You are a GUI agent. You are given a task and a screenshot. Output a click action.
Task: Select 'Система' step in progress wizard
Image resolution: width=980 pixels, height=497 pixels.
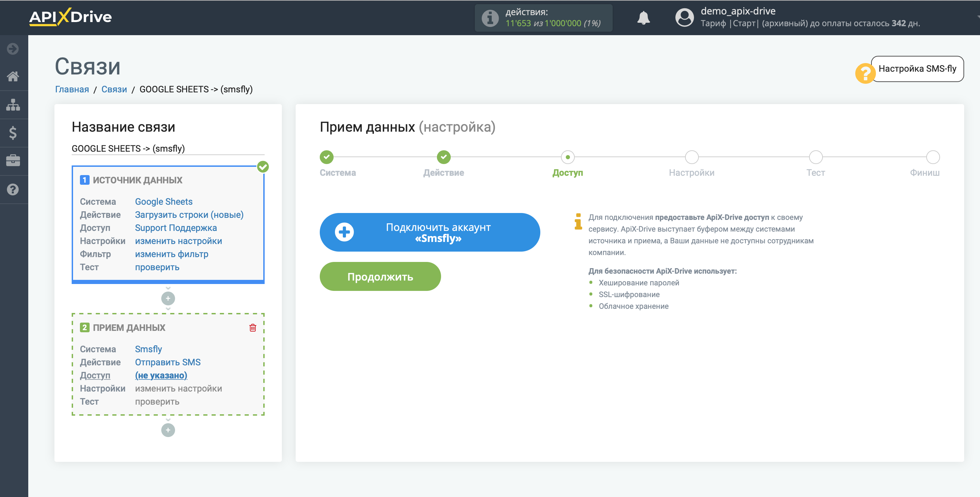(x=326, y=157)
